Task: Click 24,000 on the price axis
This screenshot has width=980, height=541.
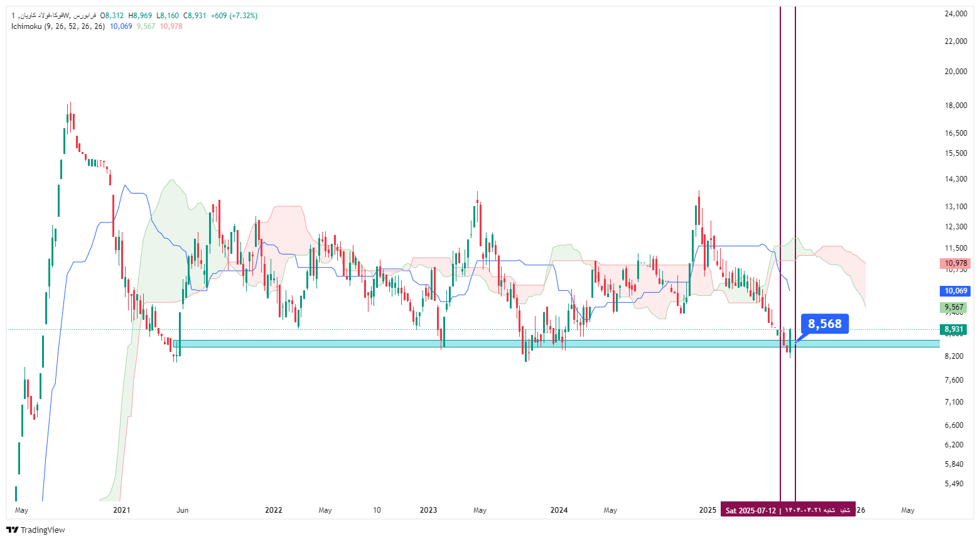Action: pyautogui.click(x=956, y=14)
